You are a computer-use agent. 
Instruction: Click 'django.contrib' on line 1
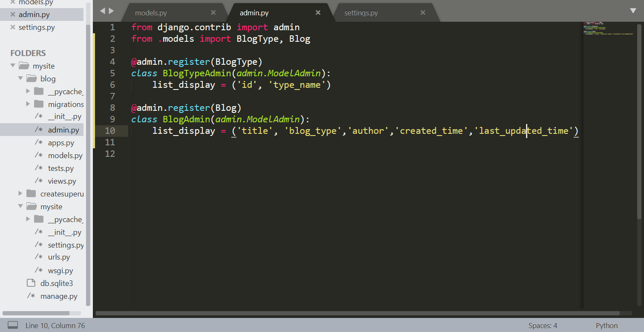[x=194, y=27]
